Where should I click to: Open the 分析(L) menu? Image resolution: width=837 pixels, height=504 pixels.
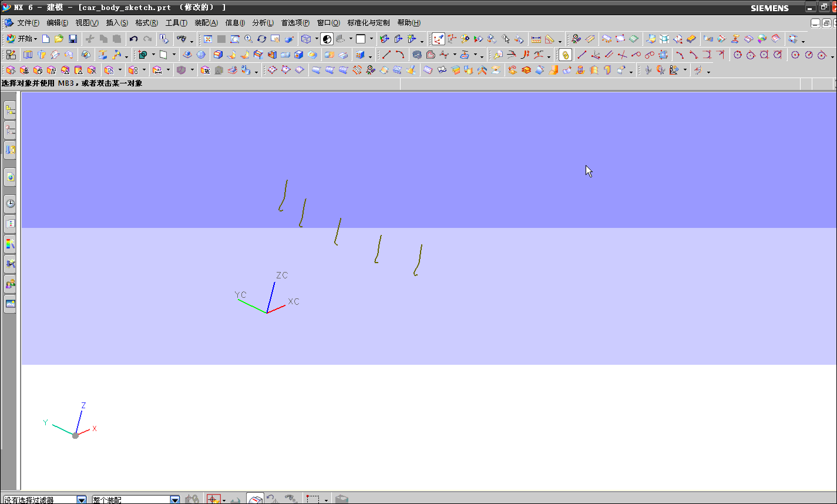click(x=263, y=23)
